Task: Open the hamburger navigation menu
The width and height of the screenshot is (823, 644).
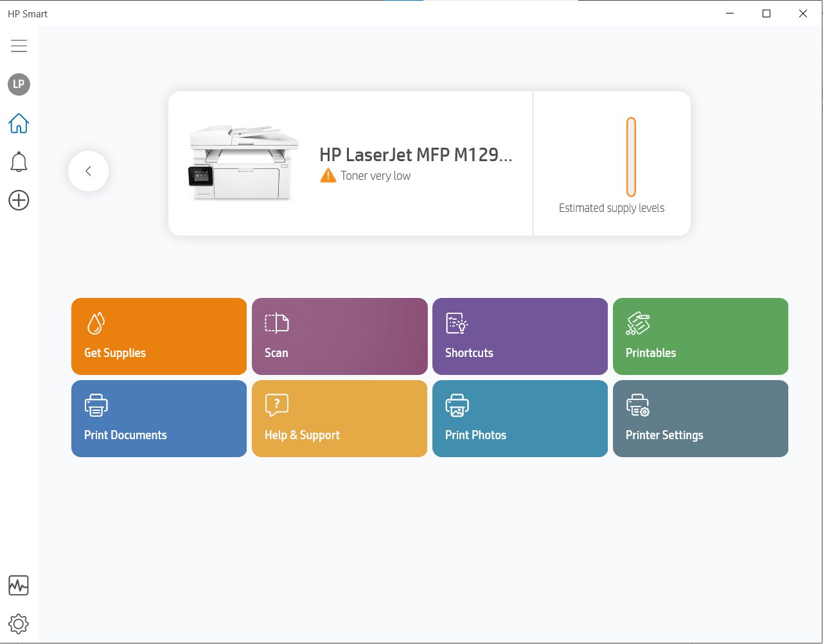Action: [x=19, y=46]
